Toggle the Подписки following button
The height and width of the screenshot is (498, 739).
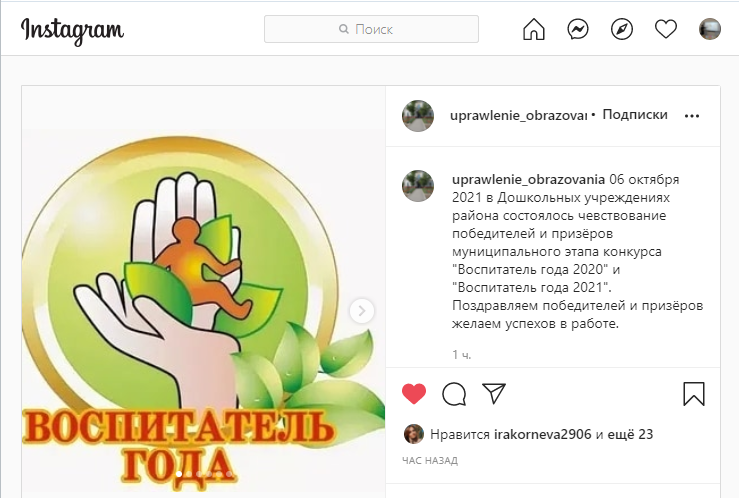[x=635, y=114]
